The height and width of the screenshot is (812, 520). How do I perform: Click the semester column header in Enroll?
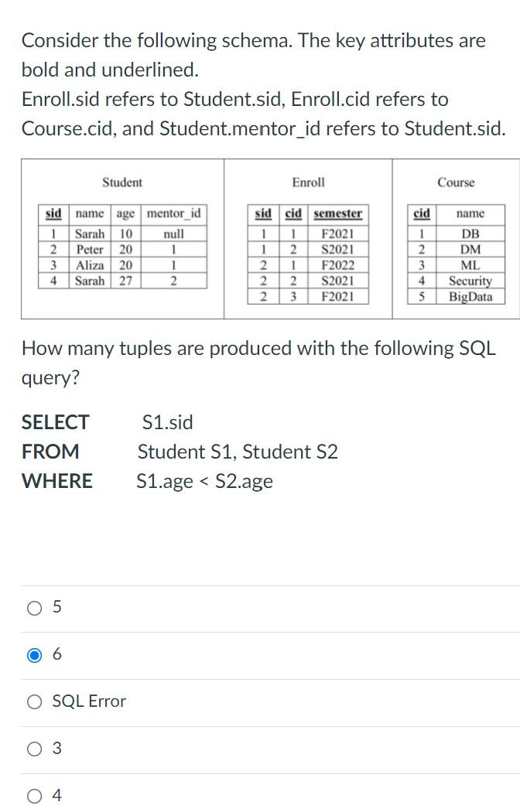[337, 213]
